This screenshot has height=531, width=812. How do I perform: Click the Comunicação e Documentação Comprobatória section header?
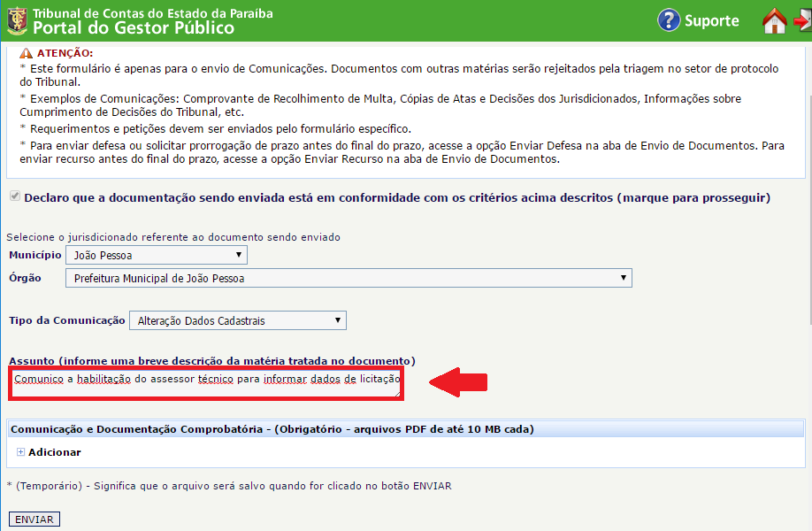272,429
